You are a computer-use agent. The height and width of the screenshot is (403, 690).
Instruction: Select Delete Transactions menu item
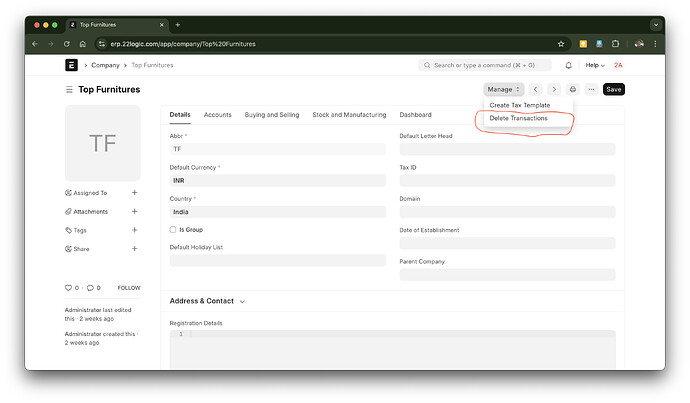click(x=518, y=118)
